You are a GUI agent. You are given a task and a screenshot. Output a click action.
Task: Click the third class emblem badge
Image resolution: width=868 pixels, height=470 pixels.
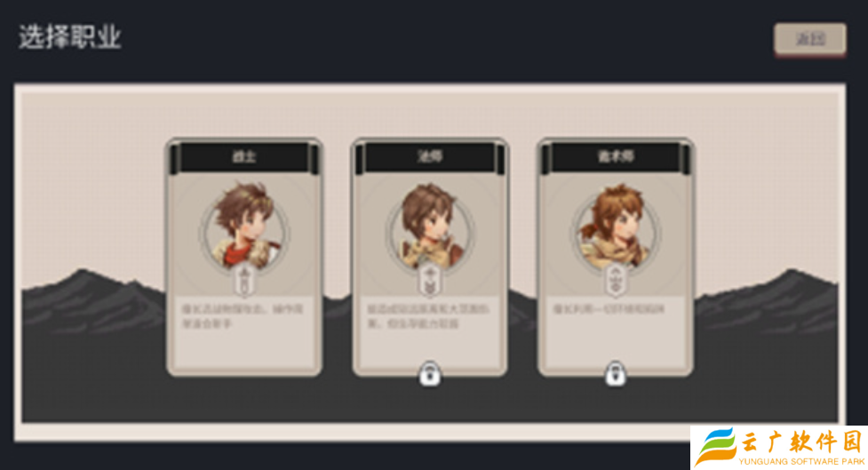tap(615, 282)
